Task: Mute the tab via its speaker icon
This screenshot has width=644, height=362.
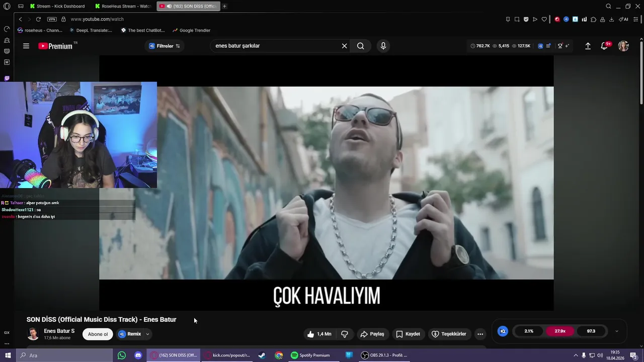Action: 169,6
